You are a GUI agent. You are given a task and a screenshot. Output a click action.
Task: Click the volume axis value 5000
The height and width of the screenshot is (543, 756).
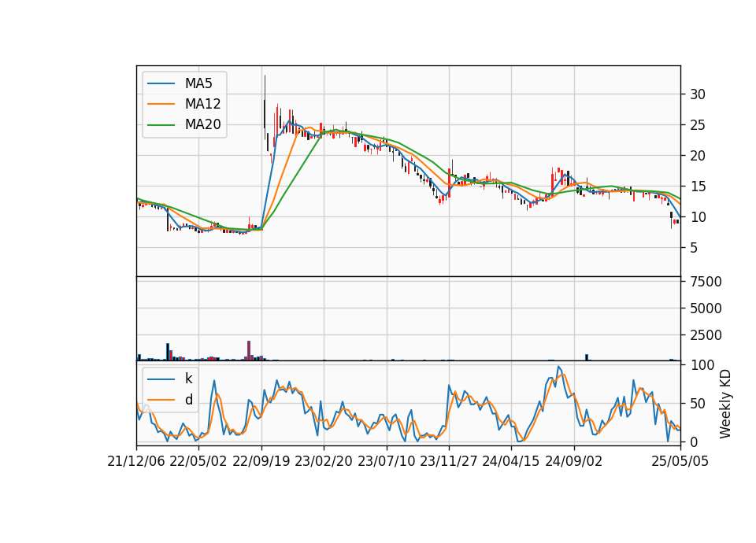(706, 308)
